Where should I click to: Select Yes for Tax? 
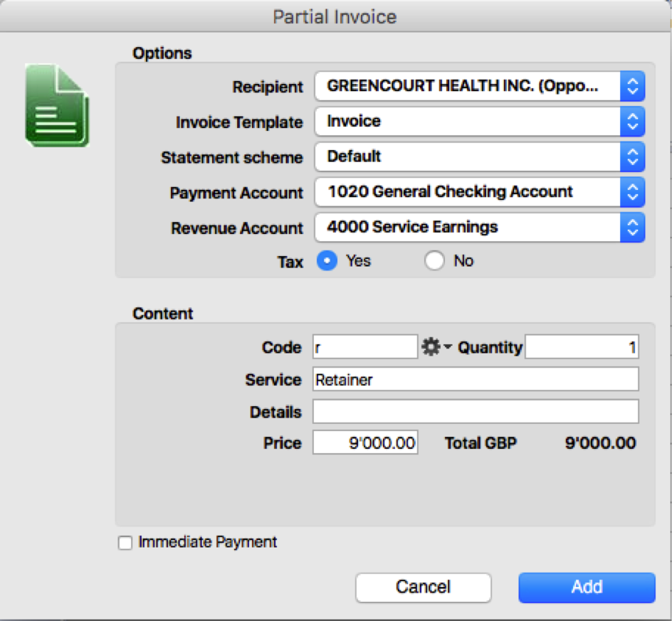point(326,261)
